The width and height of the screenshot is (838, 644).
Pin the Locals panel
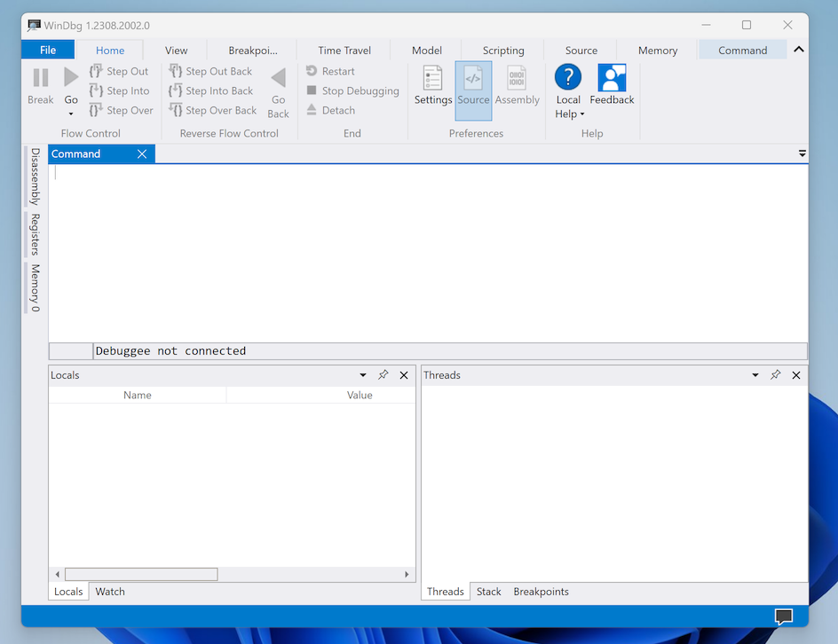383,375
